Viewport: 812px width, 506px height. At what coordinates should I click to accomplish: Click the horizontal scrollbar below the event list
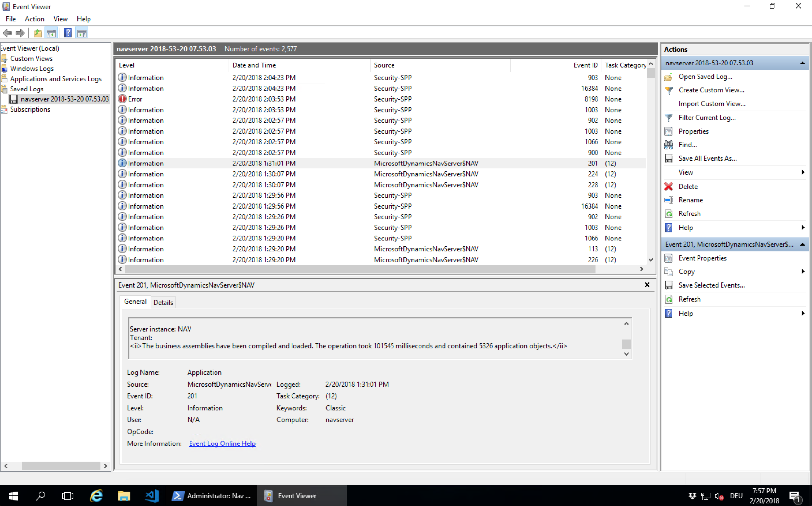pos(358,269)
